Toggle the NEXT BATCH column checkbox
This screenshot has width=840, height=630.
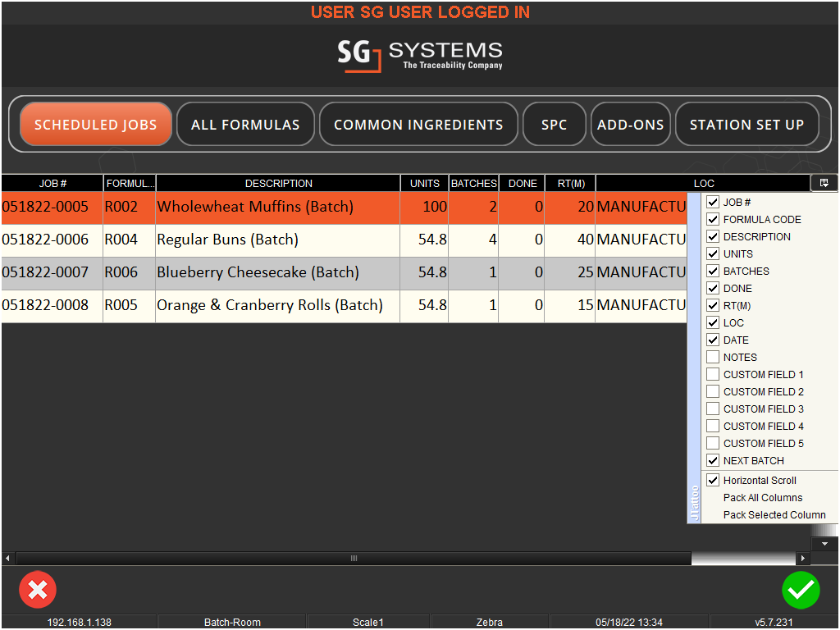pyautogui.click(x=713, y=460)
